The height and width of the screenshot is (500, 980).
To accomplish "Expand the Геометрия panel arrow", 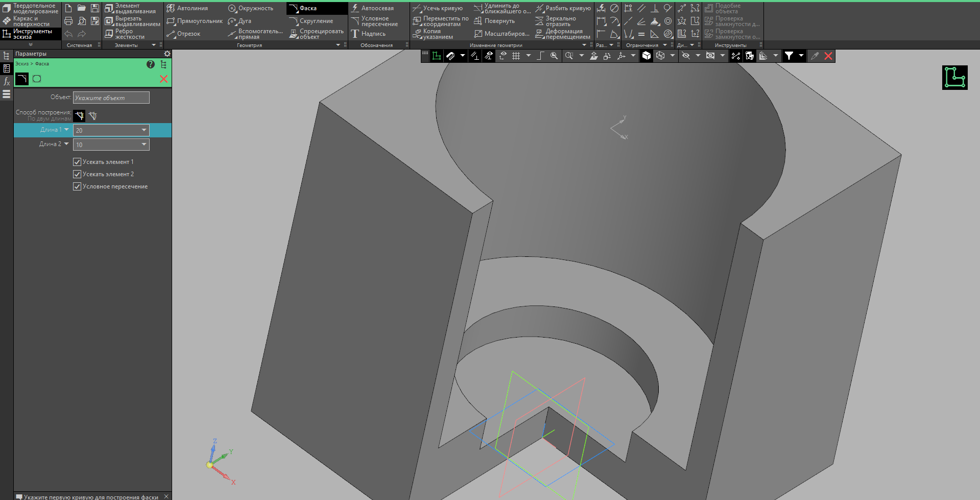I will [x=338, y=45].
